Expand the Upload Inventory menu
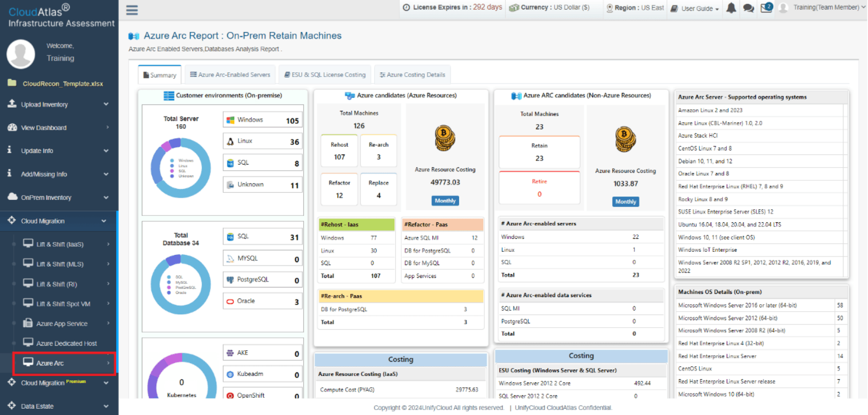 coord(59,104)
